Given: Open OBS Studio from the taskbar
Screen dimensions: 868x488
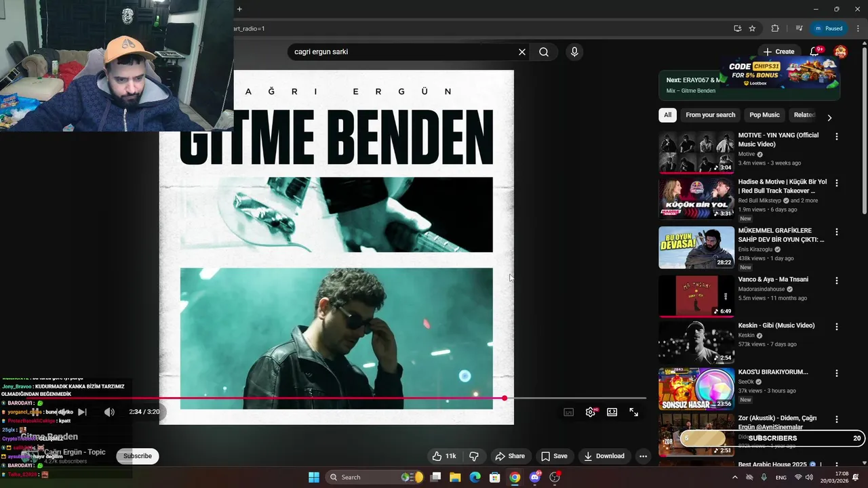Looking at the screenshot, I should [555, 477].
